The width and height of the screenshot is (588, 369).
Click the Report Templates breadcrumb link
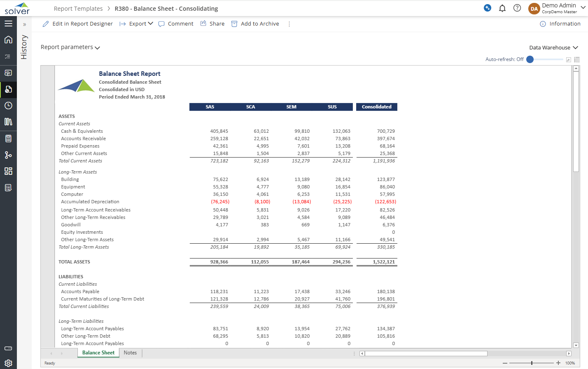78,9
